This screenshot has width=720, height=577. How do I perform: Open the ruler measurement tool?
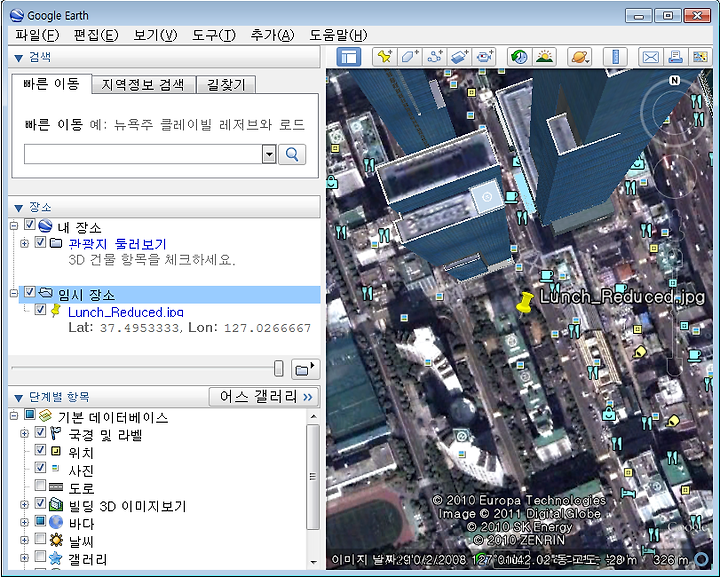pos(615,57)
